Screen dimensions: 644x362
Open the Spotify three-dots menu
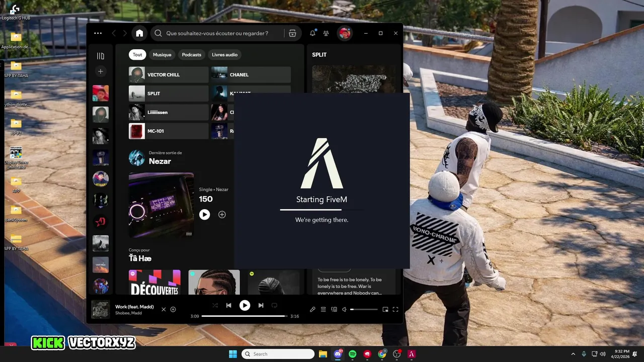click(x=98, y=33)
